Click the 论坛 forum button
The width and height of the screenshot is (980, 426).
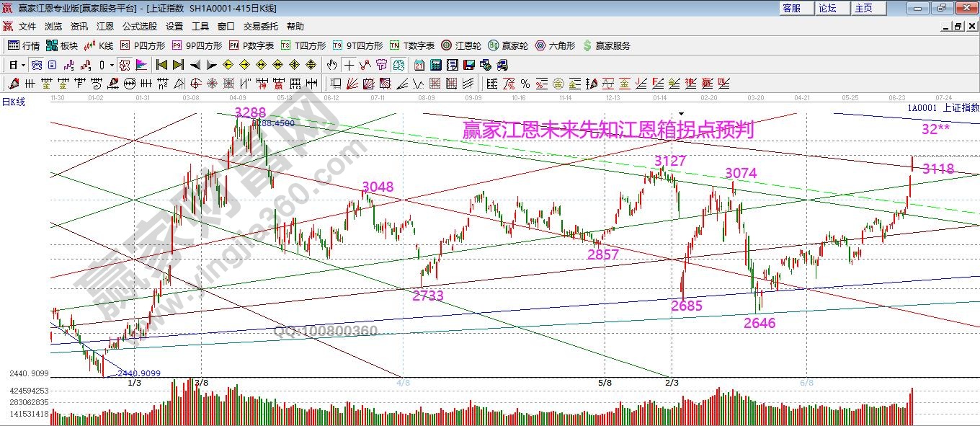827,8
